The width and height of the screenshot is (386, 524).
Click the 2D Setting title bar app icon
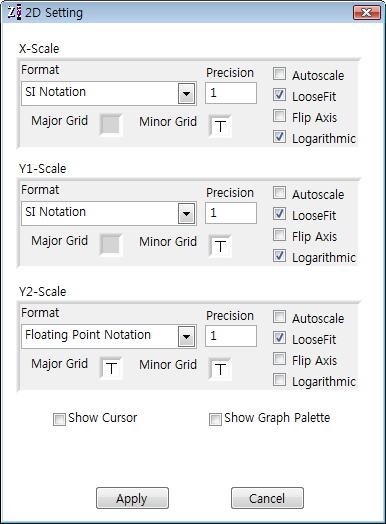click(14, 12)
